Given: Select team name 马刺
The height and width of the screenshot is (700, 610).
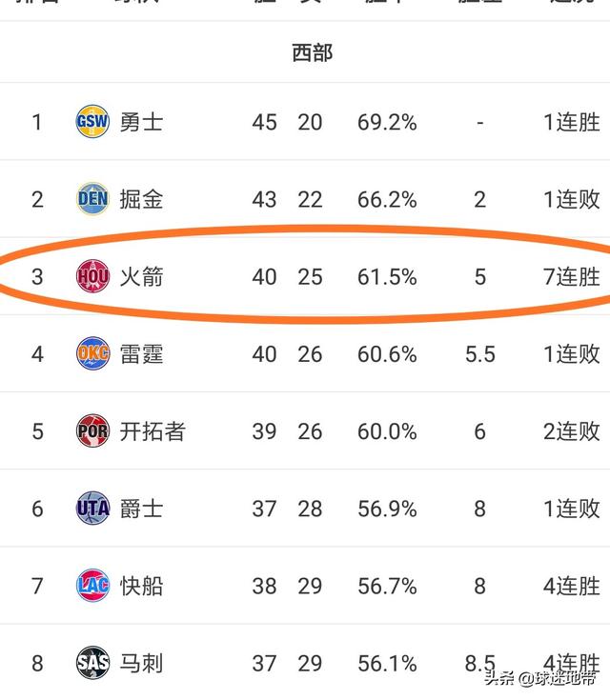Looking at the screenshot, I should [141, 664].
